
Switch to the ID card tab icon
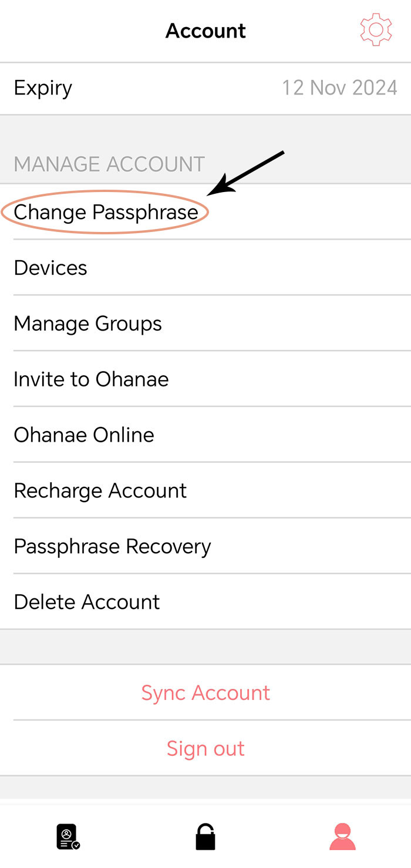click(x=68, y=837)
